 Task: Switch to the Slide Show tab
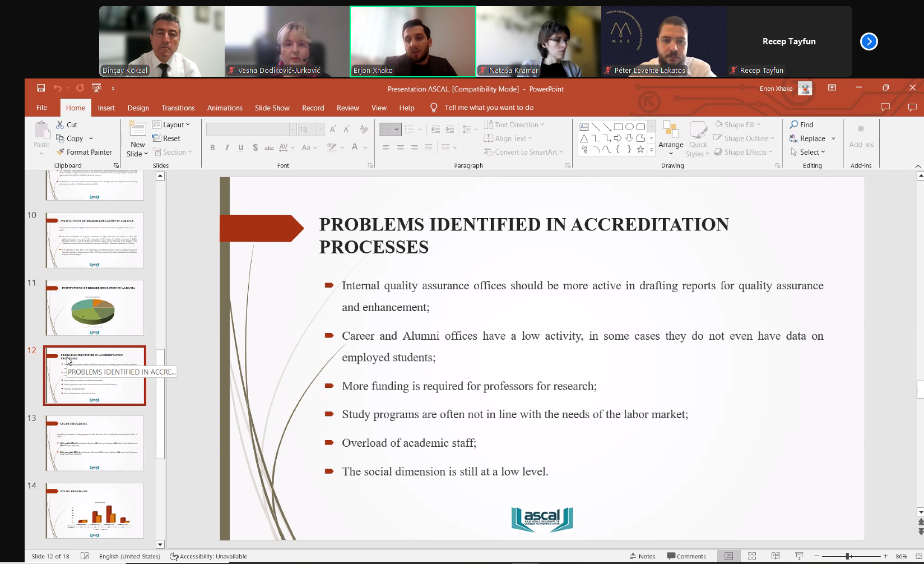(272, 108)
